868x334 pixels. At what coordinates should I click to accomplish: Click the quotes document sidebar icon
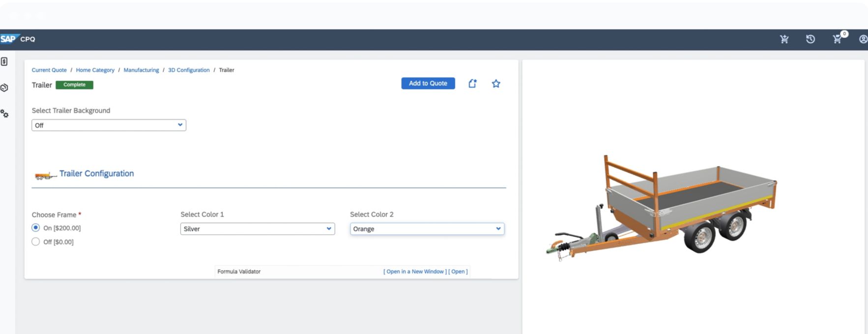pos(4,62)
